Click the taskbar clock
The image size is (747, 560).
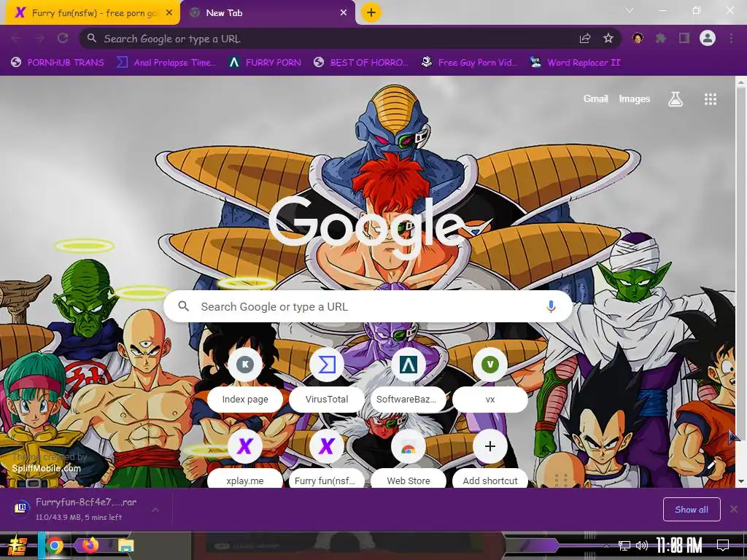[679, 545]
